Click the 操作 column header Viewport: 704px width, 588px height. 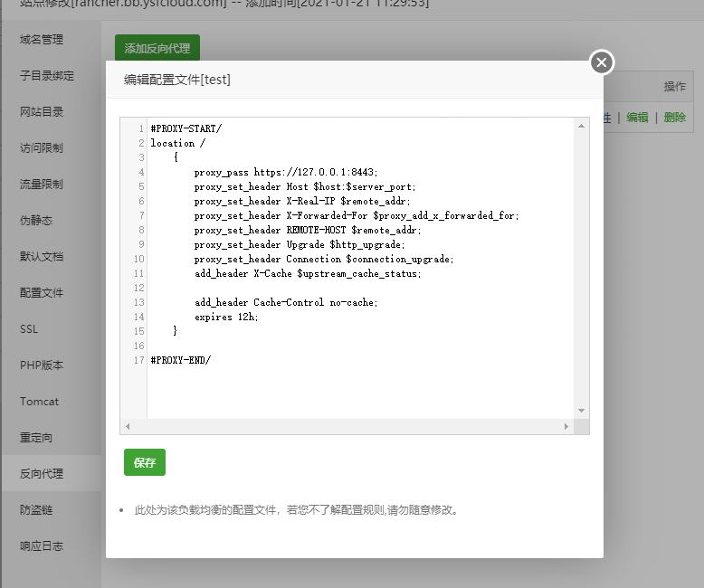pyautogui.click(x=674, y=86)
